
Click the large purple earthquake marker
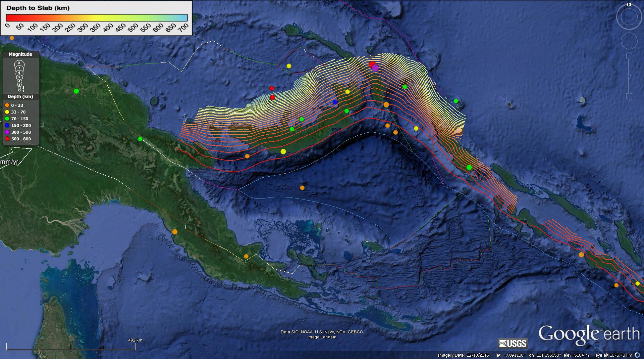(375, 68)
